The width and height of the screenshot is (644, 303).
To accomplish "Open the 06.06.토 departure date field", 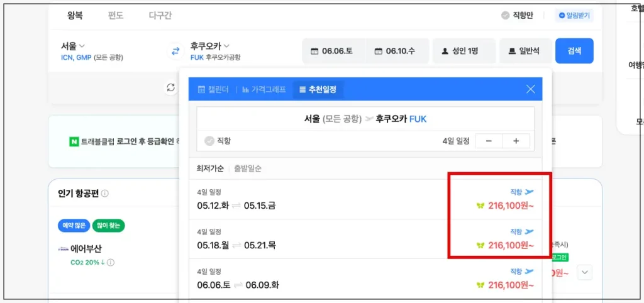I will pyautogui.click(x=333, y=51).
